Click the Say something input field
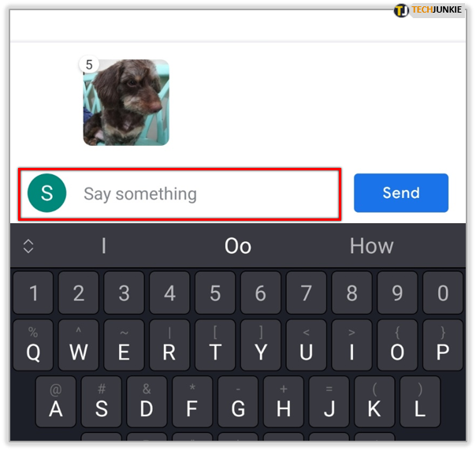This screenshot has height=451, width=476. [x=180, y=194]
